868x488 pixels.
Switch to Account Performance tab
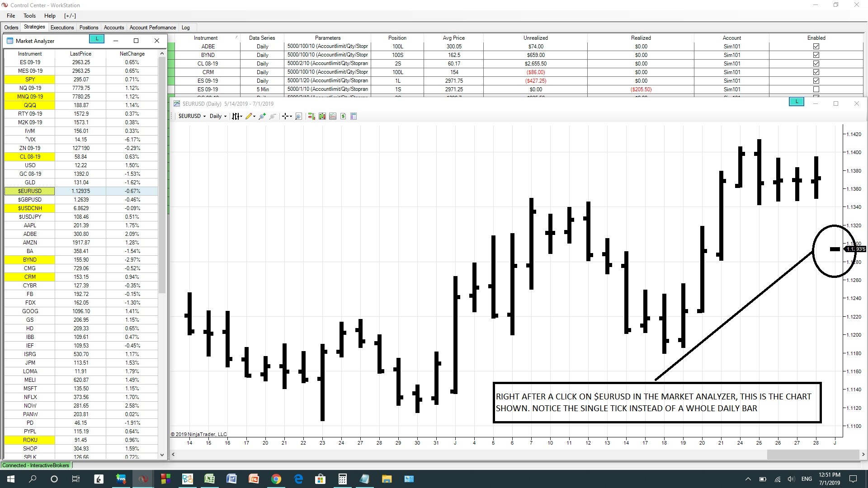[152, 28]
